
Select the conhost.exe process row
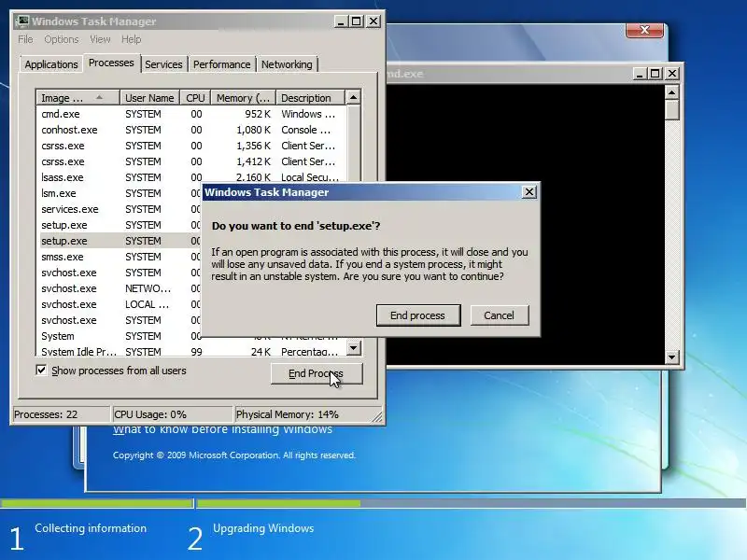(190, 130)
